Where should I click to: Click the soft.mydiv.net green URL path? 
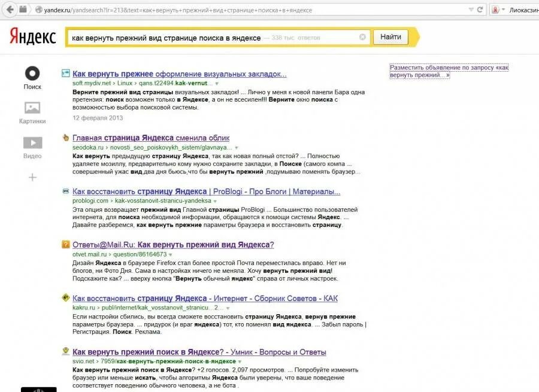(143, 83)
